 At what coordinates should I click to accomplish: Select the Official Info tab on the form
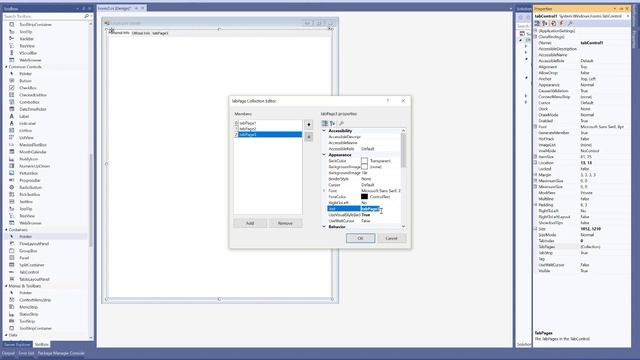point(141,33)
